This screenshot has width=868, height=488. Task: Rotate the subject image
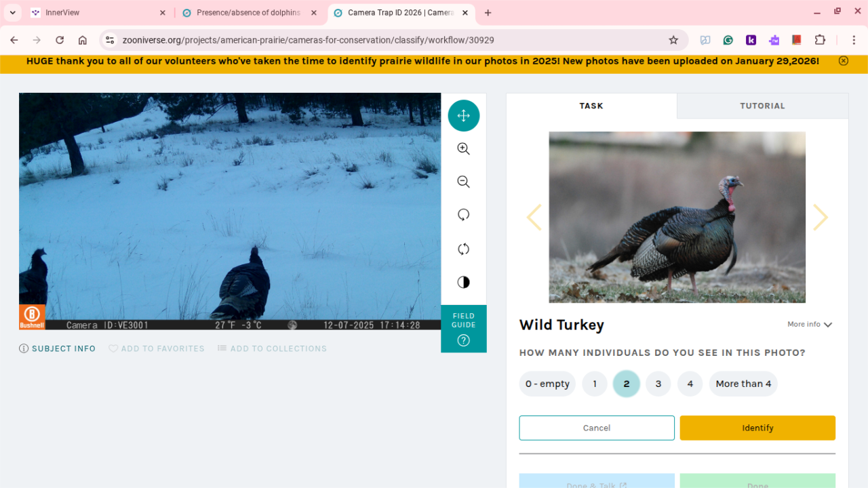464,215
